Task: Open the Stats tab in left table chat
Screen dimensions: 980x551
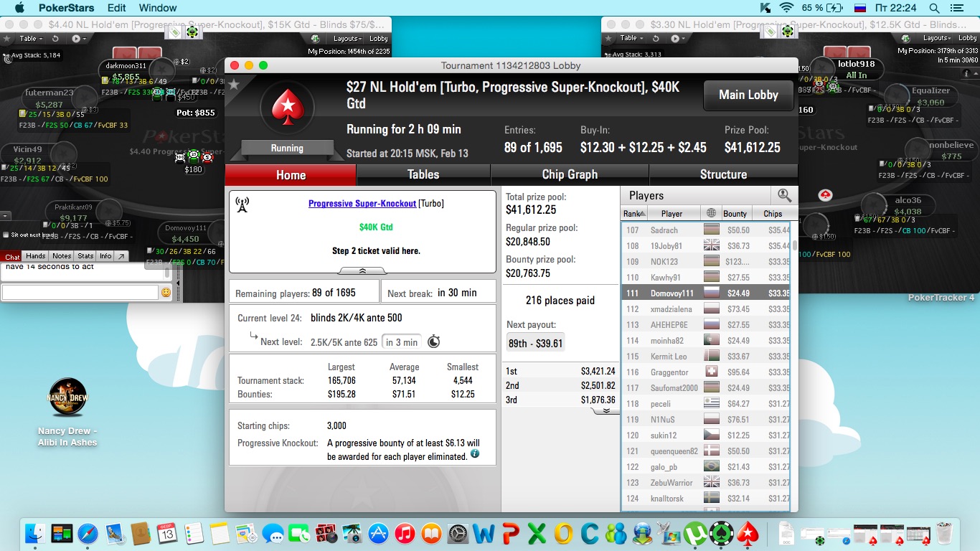Action: [x=85, y=256]
